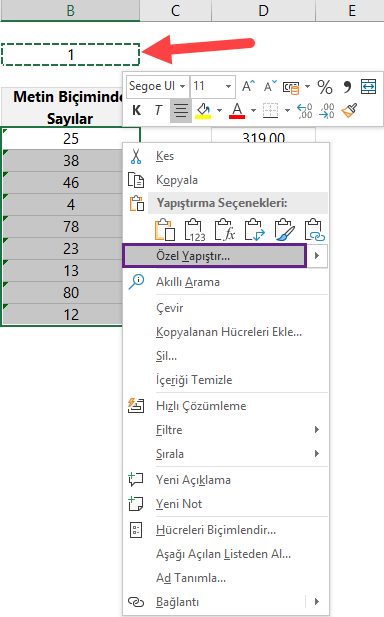Toggle center alignment in mini toolbar

[x=181, y=111]
